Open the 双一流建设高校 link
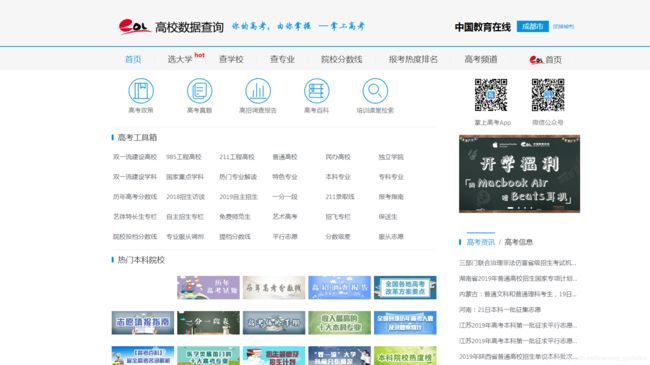Screen dimensions: 650x365 135,157
